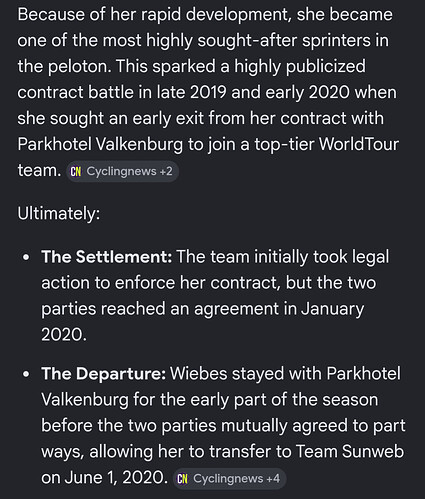Click the CN logo in the Cyclingnews +2 chip

click(x=75, y=172)
